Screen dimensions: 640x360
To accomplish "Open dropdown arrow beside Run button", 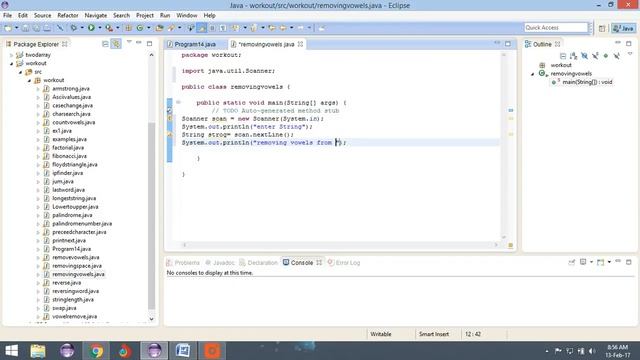I will pyautogui.click(x=100, y=28).
